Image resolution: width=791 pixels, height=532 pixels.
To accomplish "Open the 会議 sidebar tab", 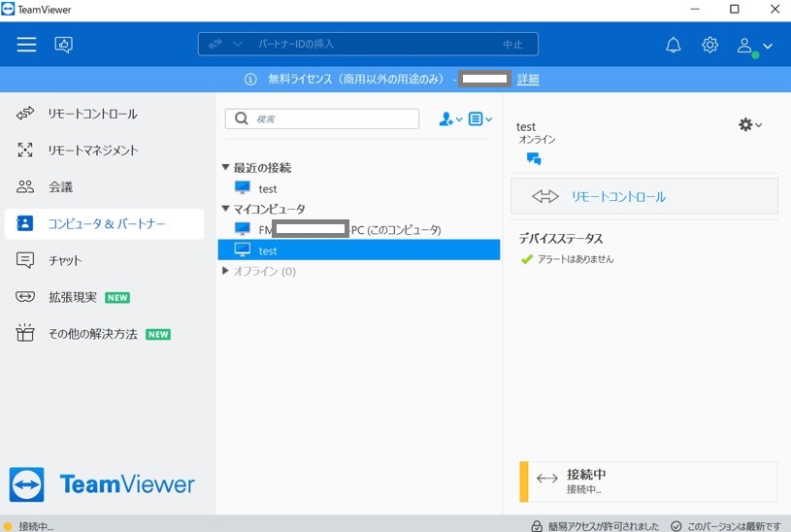I will pos(60,186).
